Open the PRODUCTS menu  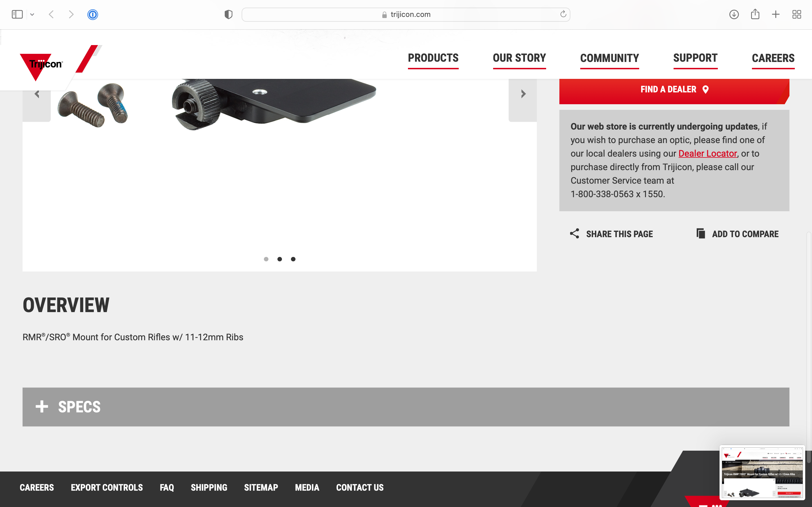433,58
